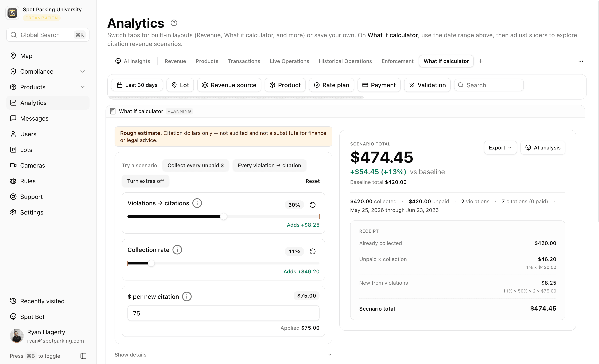Click the help icon beside Analytics title
The width and height of the screenshot is (599, 364).
pos(174,23)
